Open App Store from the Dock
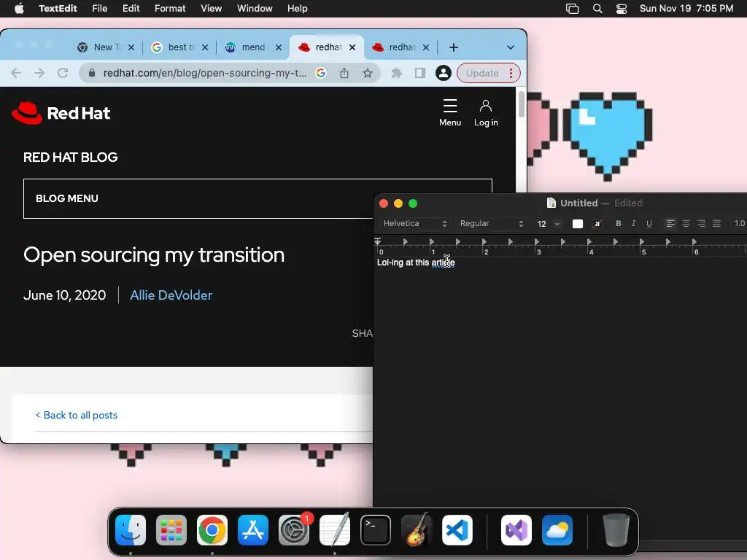The height and width of the screenshot is (560, 747). pos(253,530)
